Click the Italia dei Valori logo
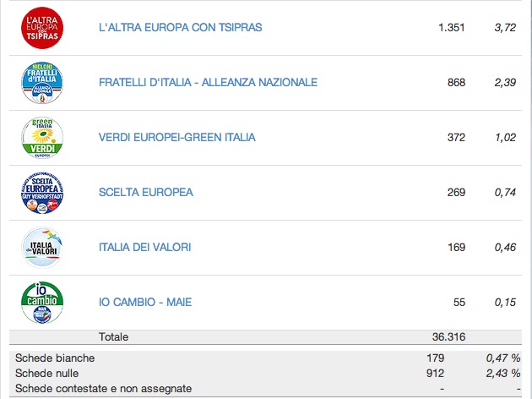532x399 pixels. [42, 248]
